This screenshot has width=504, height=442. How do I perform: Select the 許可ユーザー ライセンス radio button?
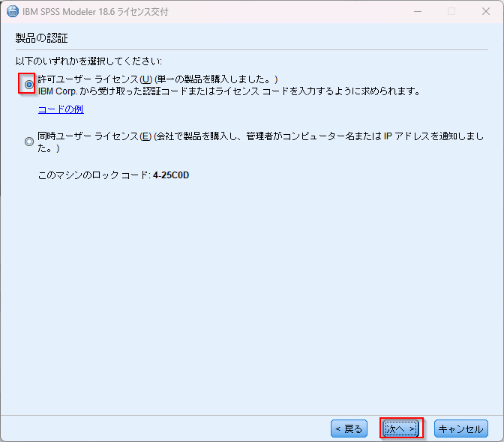pos(29,85)
